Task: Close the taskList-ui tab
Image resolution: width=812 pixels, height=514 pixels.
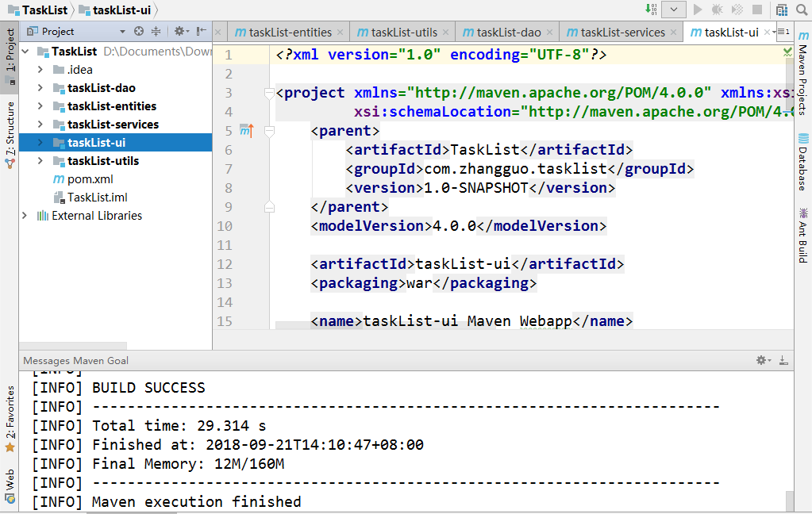Action: pyautogui.click(x=768, y=32)
